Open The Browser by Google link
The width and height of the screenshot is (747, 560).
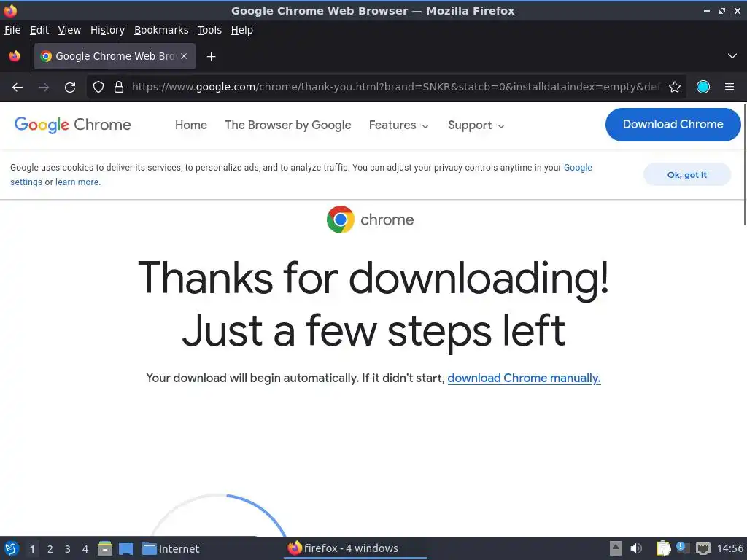[287, 125]
